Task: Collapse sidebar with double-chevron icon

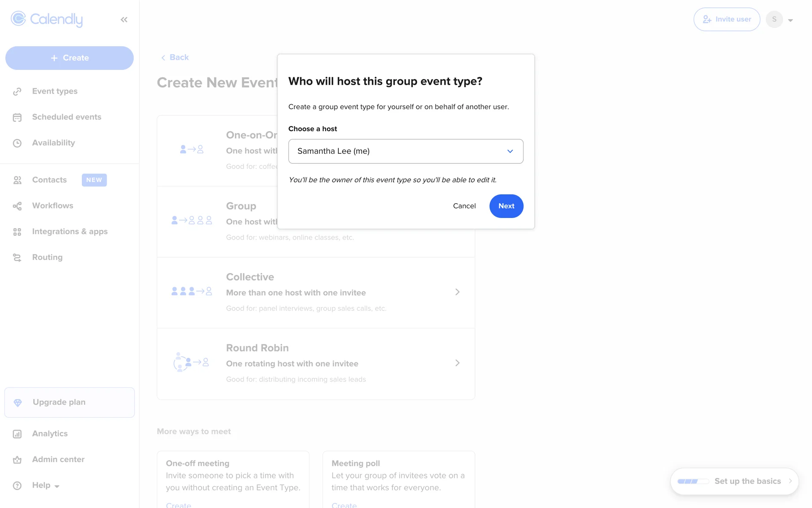Action: tap(124, 19)
